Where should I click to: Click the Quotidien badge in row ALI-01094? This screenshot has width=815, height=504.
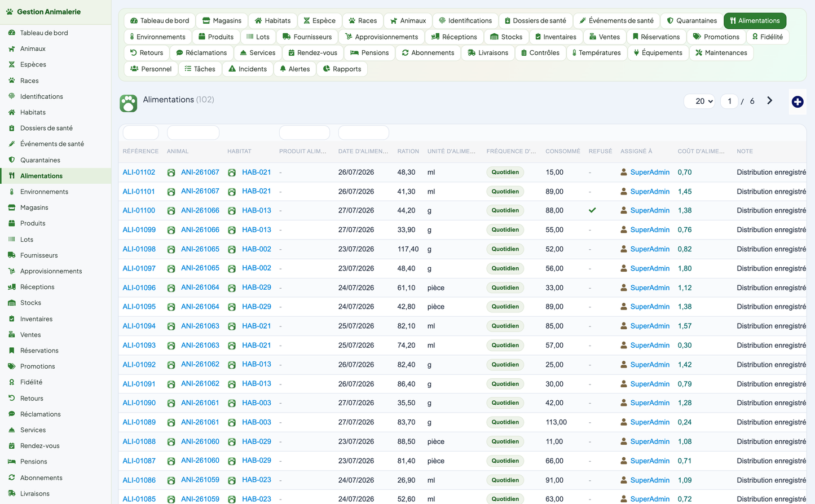pyautogui.click(x=505, y=326)
